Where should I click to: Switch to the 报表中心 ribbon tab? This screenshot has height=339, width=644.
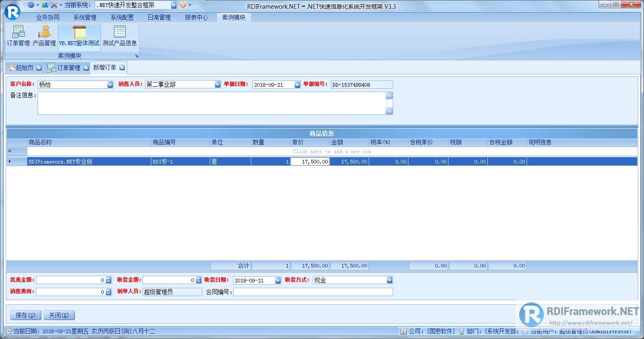point(196,17)
